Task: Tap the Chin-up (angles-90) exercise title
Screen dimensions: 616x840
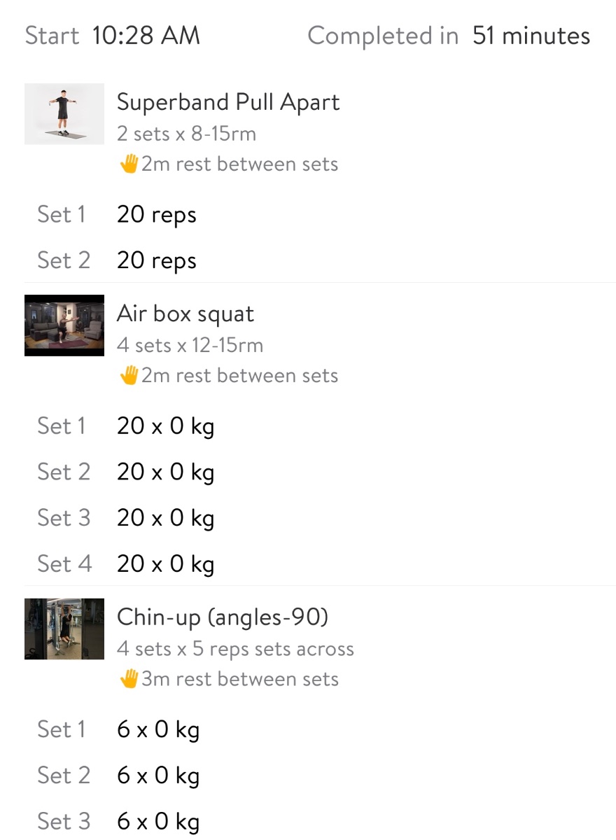Action: pyautogui.click(x=222, y=617)
